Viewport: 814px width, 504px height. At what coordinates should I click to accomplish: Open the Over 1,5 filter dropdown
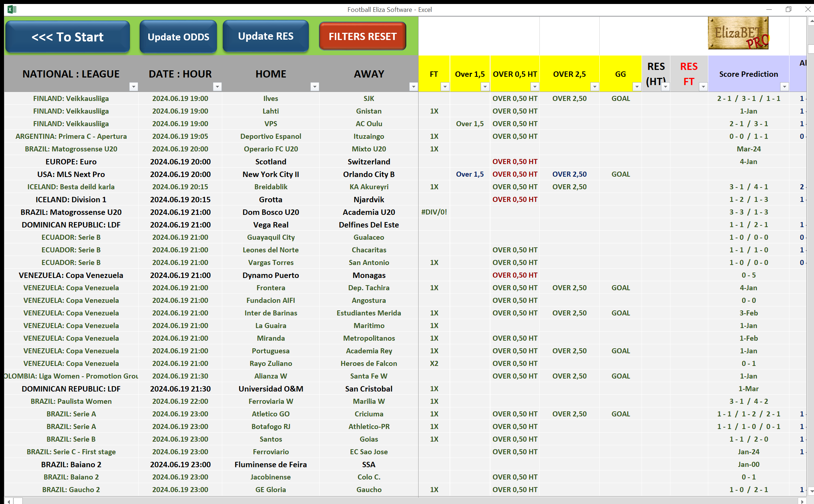tap(485, 87)
